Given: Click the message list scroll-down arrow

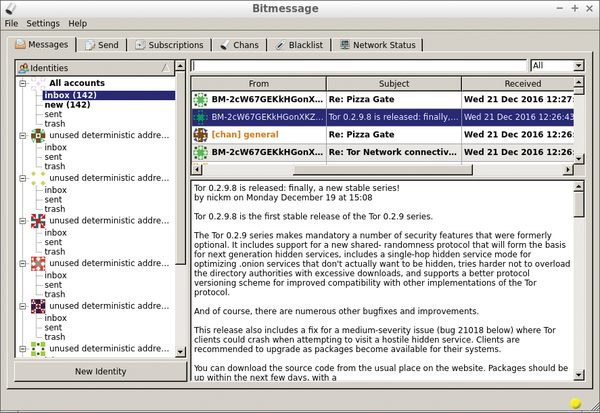Looking at the screenshot, I should [x=579, y=158].
